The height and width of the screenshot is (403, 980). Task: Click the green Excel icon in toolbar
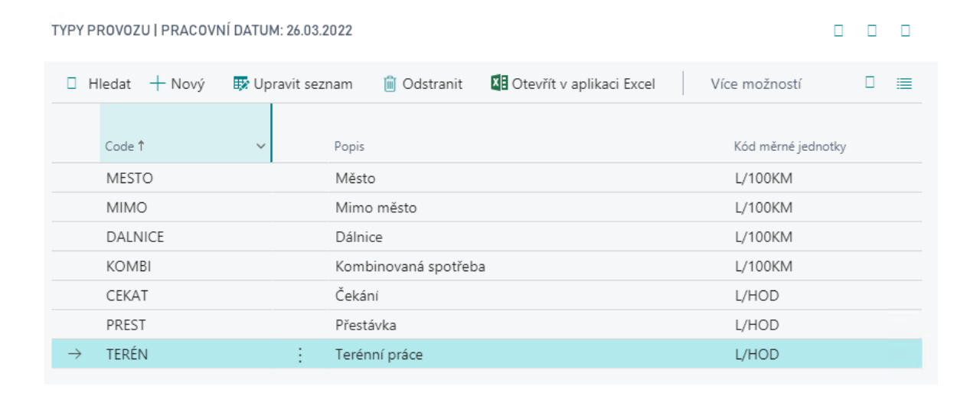[x=499, y=84]
